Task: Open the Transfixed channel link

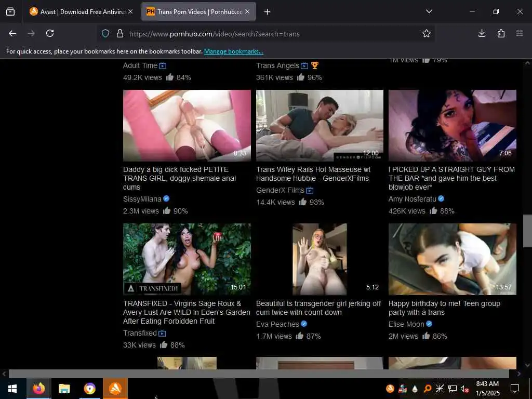Action: 140,333
